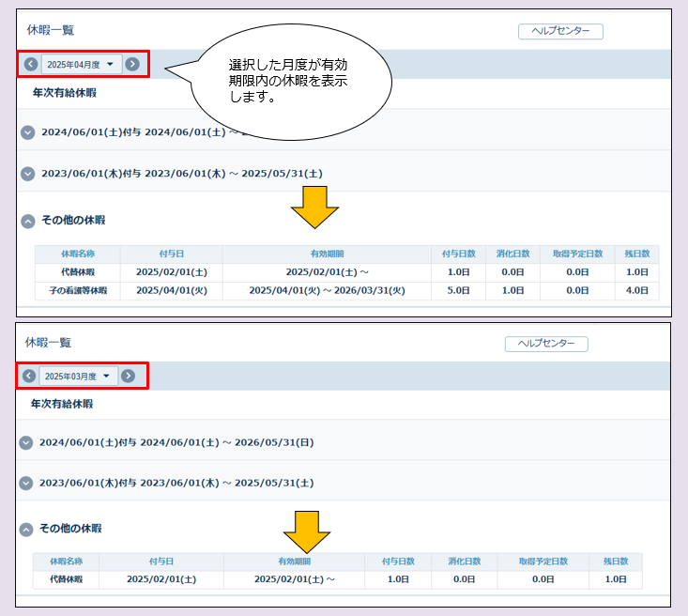Click 付与日 column header in lower table

click(160, 562)
